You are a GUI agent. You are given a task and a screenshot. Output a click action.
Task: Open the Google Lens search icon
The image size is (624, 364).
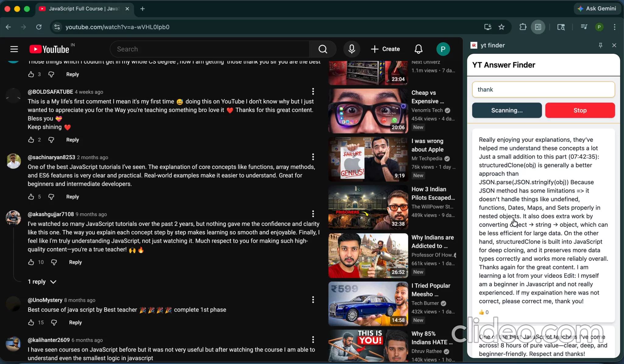pos(561,27)
